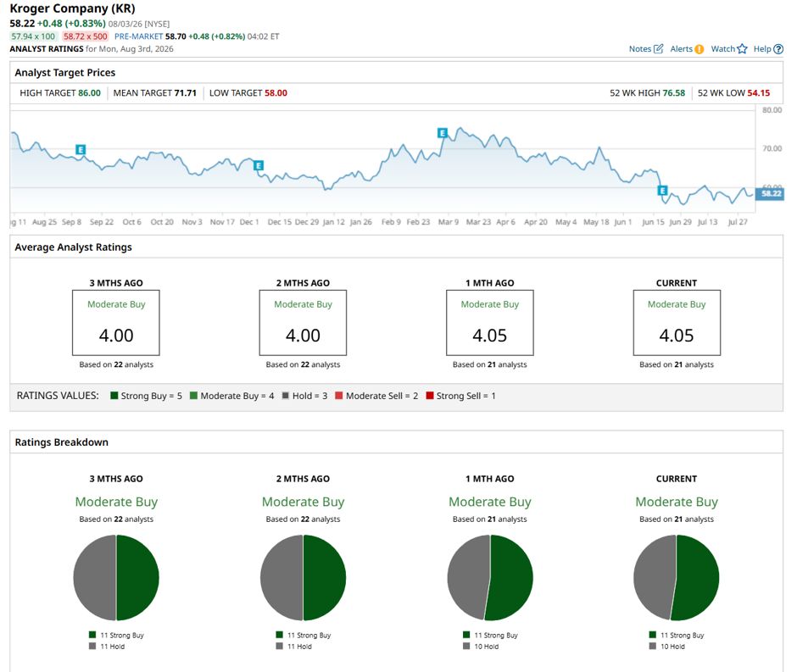Click the earnings marker near Jun 15

click(x=662, y=191)
